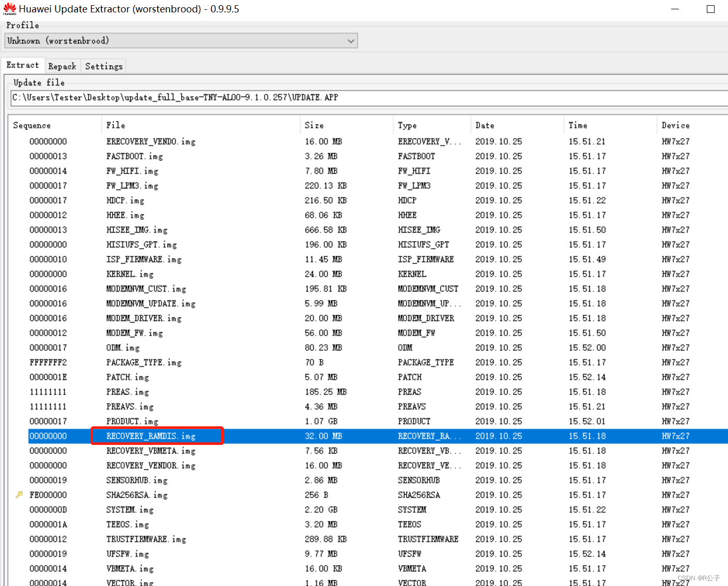This screenshot has width=728, height=586.
Task: Click the ISP_FIRMWARE type cell
Action: click(x=426, y=259)
